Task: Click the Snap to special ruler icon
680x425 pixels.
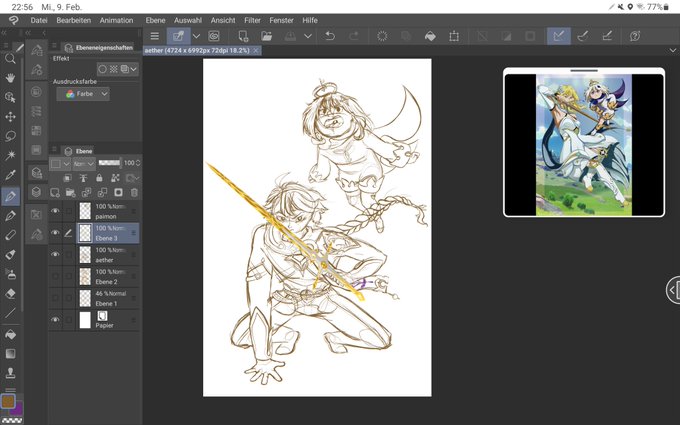Action: [583, 36]
